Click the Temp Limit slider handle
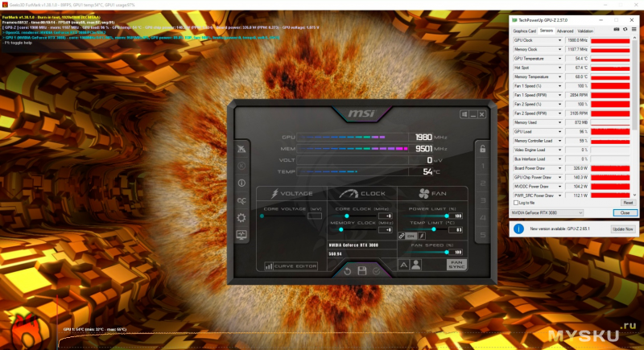Image resolution: width=644 pixels, height=350 pixels. [434, 230]
